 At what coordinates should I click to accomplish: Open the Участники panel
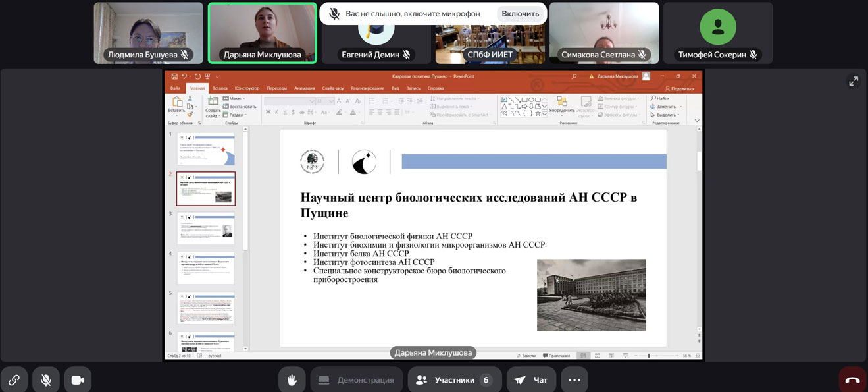(x=454, y=379)
